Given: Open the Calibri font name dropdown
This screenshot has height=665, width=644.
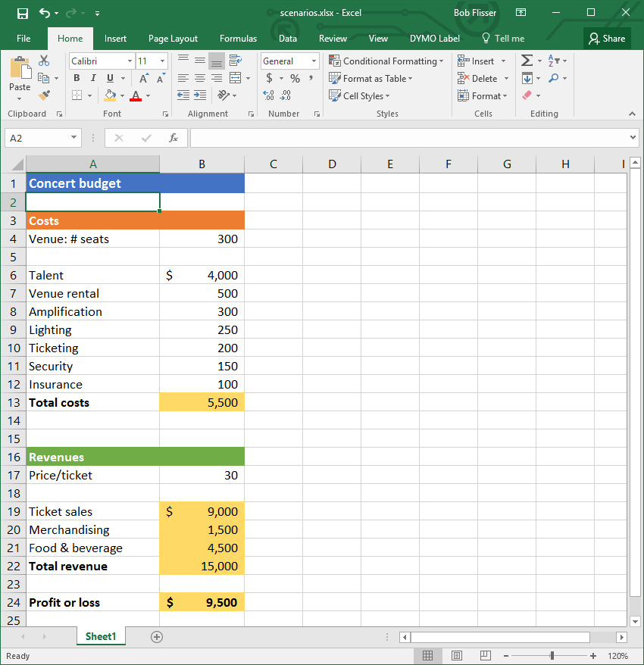Looking at the screenshot, I should 130,61.
